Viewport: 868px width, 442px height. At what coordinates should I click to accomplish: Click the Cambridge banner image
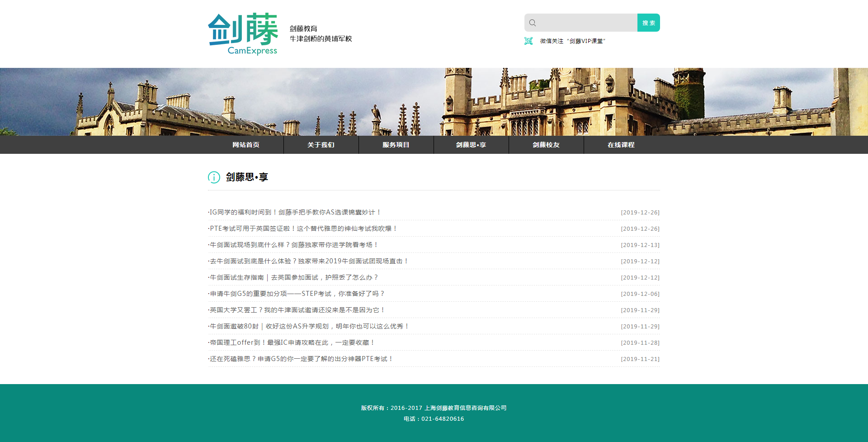[x=434, y=102]
